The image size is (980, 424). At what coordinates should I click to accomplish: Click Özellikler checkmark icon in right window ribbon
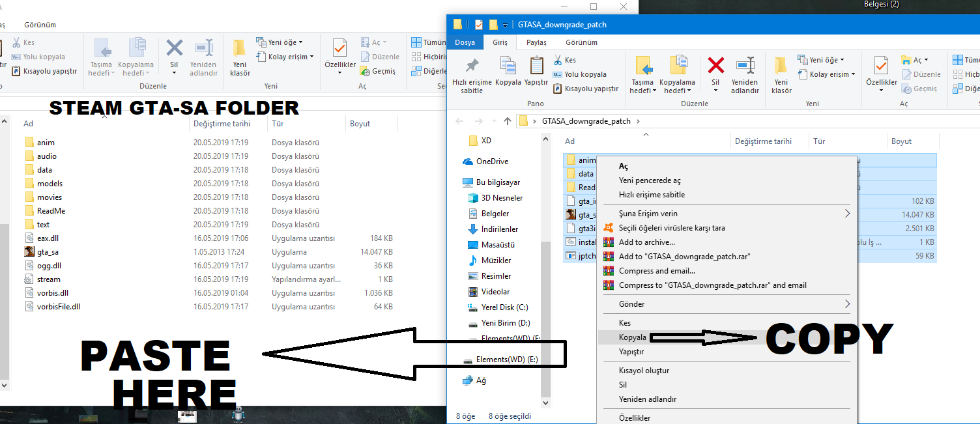tap(881, 66)
